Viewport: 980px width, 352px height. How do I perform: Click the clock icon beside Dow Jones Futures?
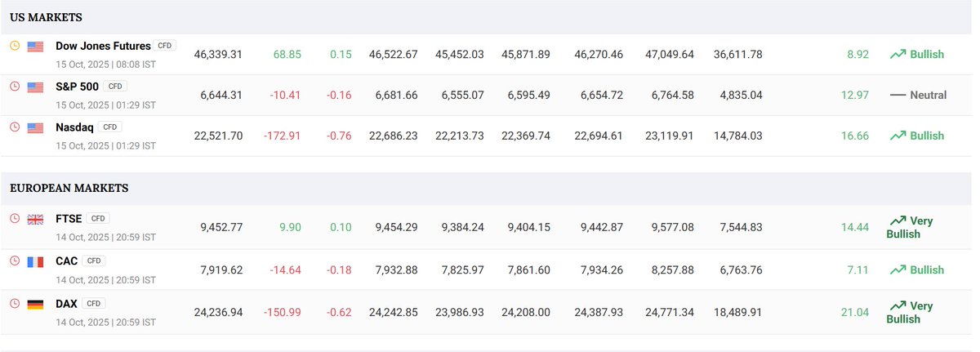tap(14, 46)
